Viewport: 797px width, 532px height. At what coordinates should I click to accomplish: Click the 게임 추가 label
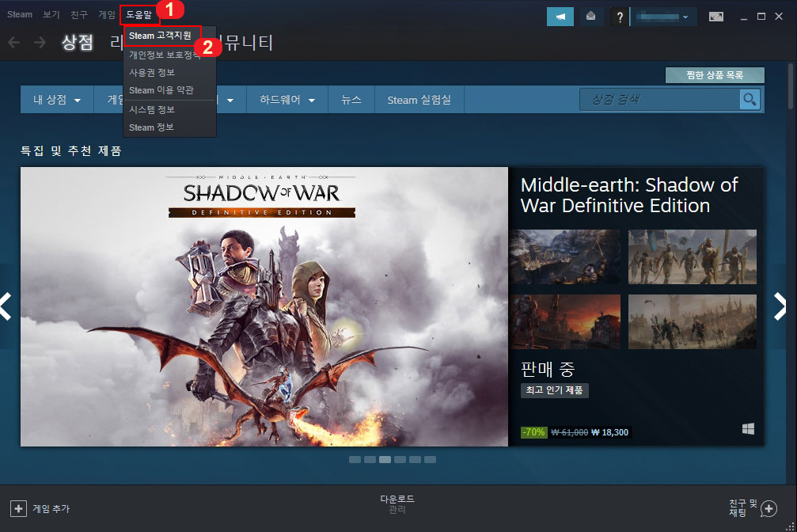pyautogui.click(x=51, y=508)
